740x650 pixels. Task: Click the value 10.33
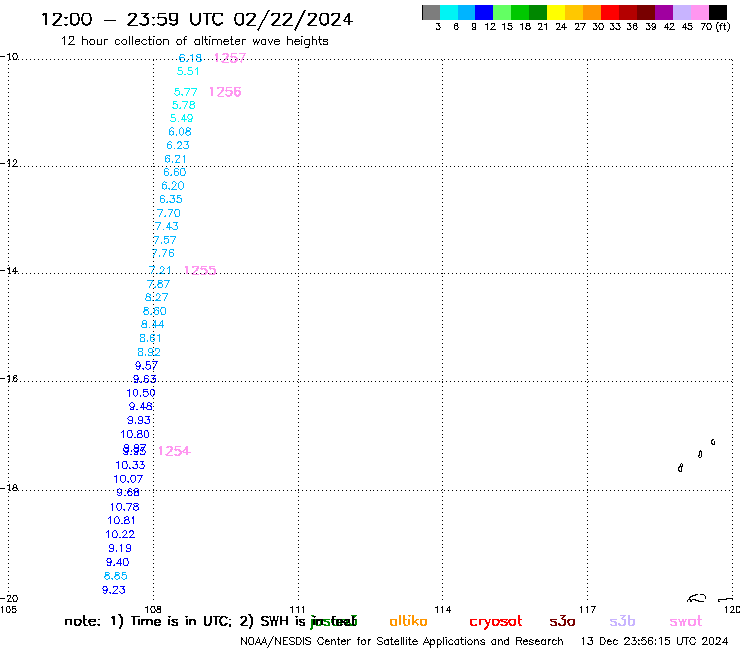[x=130, y=465]
